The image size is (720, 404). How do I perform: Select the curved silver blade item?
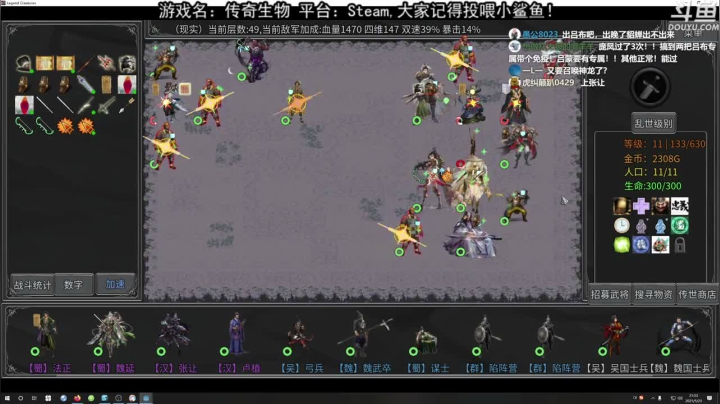click(85, 105)
